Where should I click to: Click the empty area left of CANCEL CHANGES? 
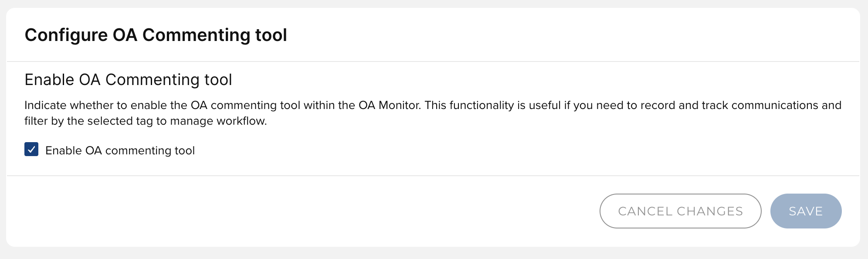(305, 211)
